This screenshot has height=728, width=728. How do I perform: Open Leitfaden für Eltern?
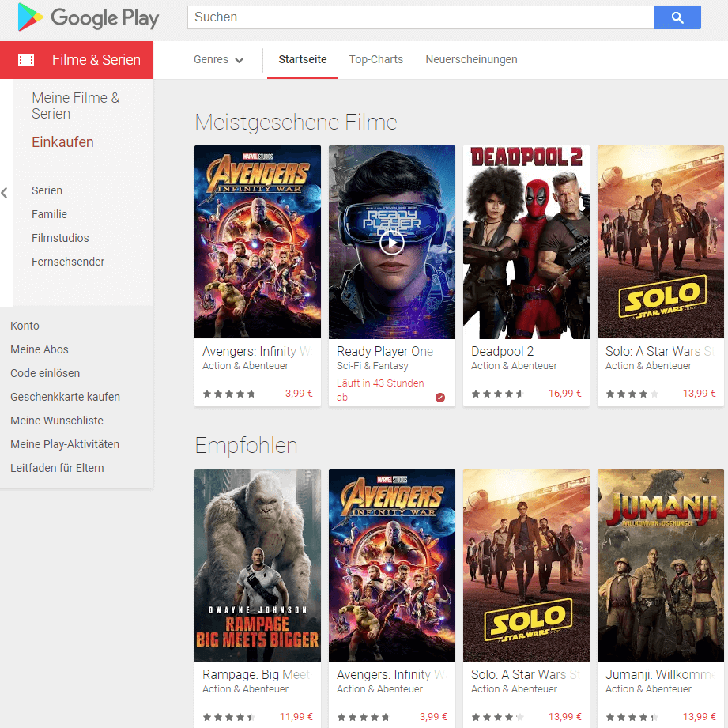click(57, 468)
